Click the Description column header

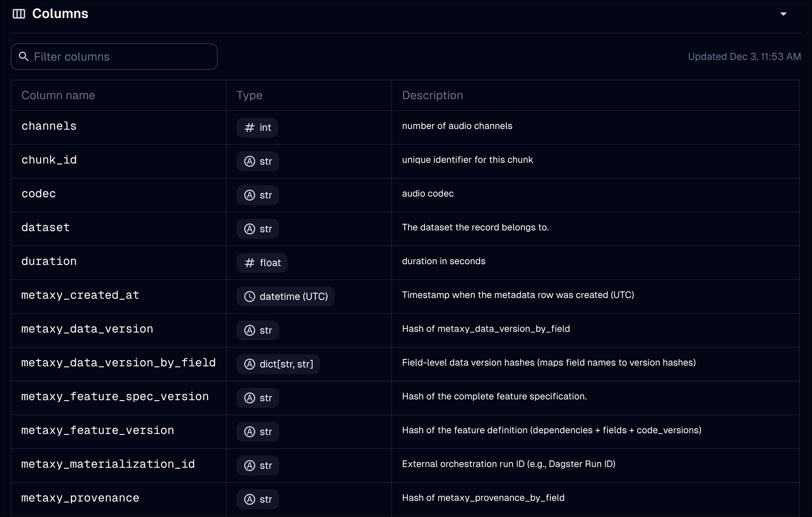pyautogui.click(x=432, y=96)
